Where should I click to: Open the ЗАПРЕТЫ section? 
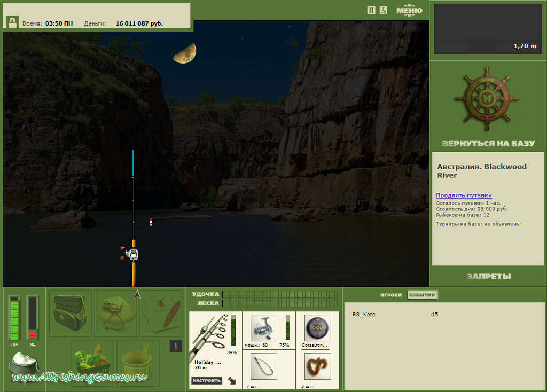489,276
